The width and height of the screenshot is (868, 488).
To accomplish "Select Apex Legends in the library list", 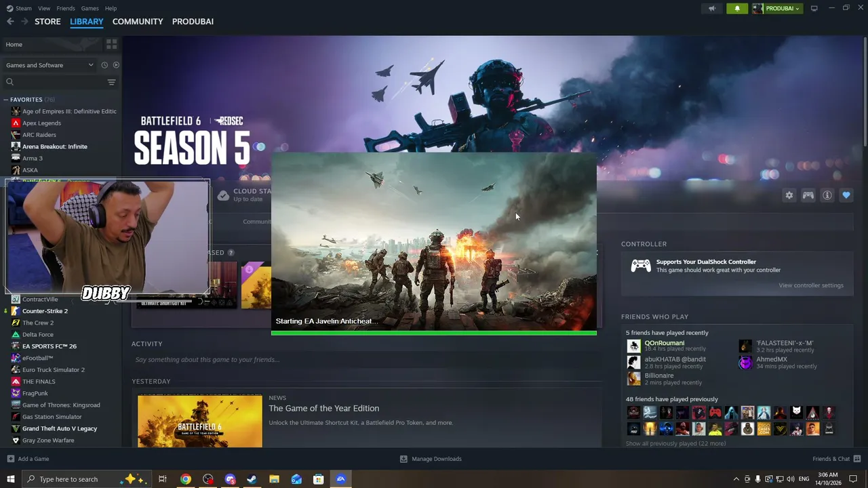I will (41, 123).
